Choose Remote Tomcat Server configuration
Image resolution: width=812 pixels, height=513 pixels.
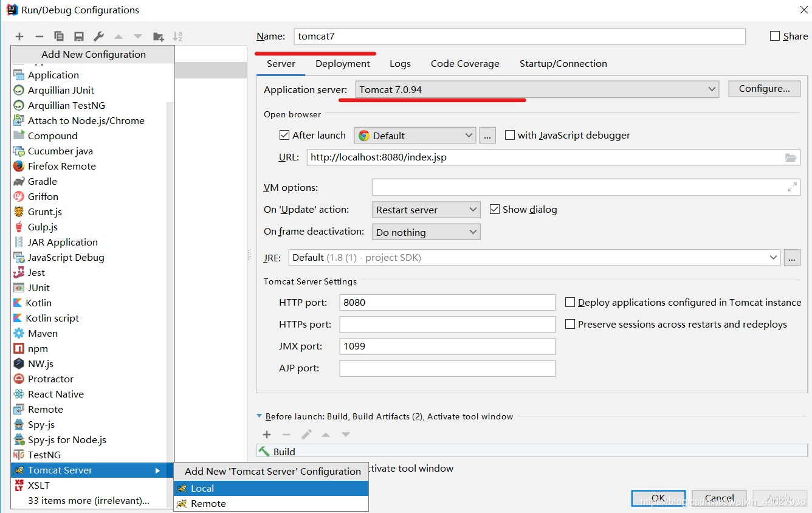click(271, 503)
